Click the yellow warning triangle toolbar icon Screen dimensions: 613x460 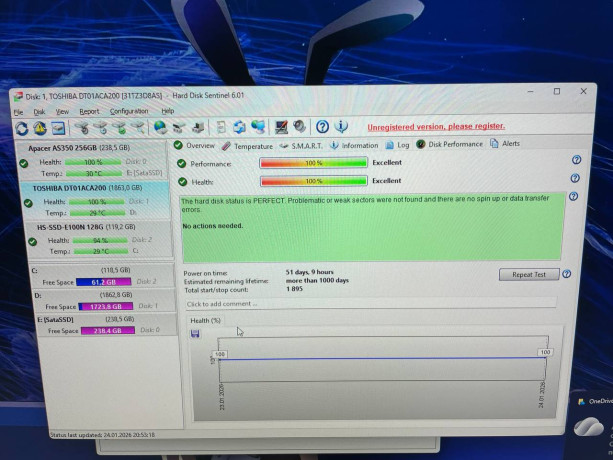pyautogui.click(x=40, y=128)
